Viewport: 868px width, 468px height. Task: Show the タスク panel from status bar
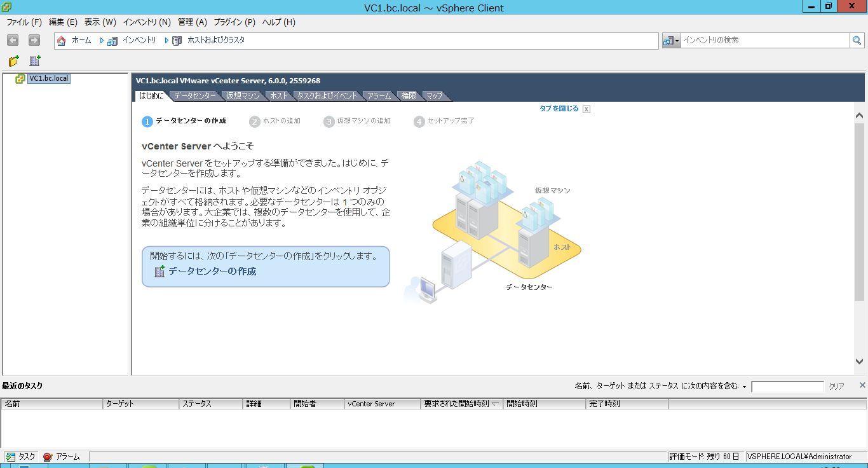pyautogui.click(x=20, y=457)
